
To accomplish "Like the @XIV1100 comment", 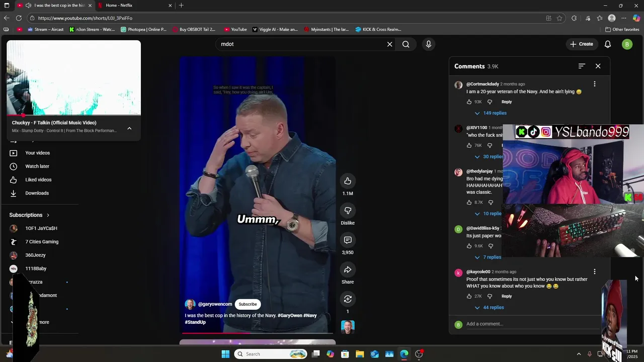I will point(469,146).
